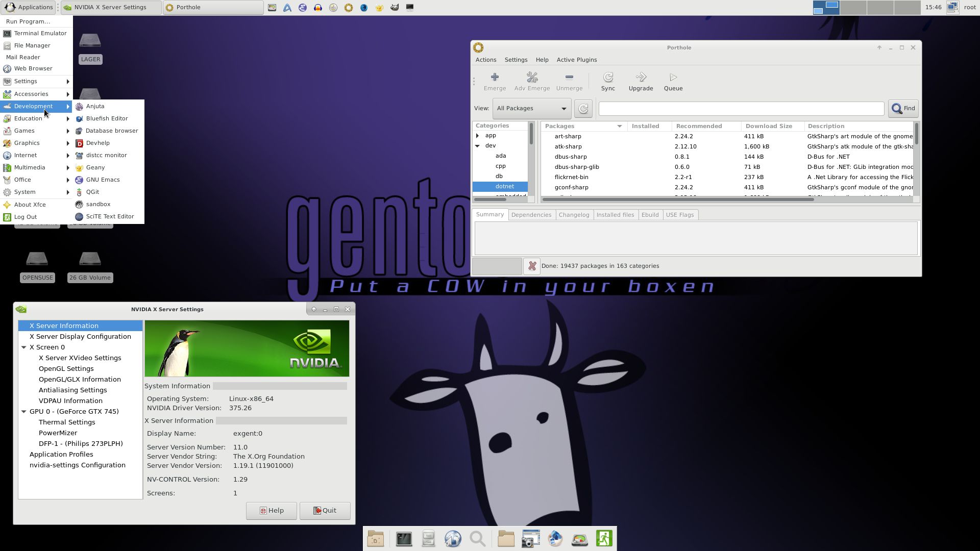Viewport: 980px width, 551px height.
Task: Switch to the USE Flags tab
Action: (x=680, y=215)
